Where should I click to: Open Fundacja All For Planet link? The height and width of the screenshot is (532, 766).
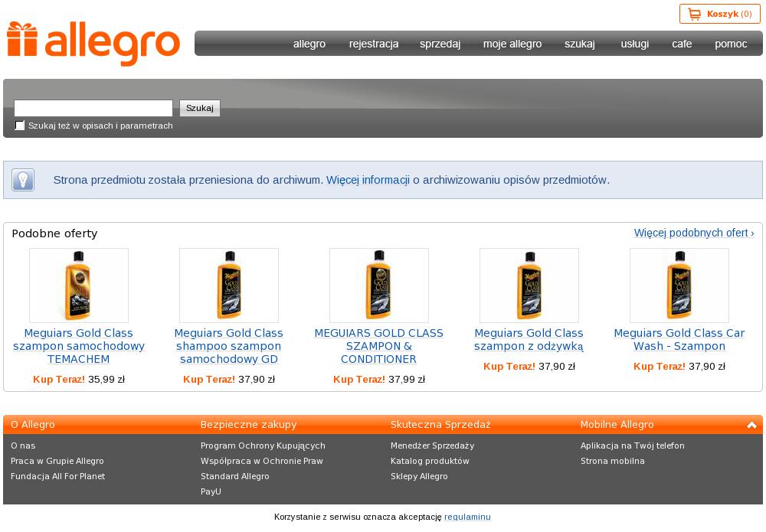pyautogui.click(x=57, y=476)
